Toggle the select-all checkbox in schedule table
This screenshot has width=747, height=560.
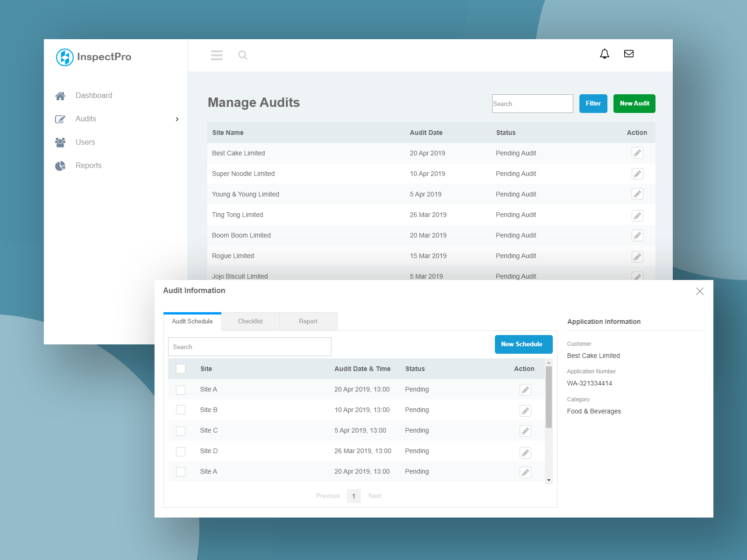181,369
